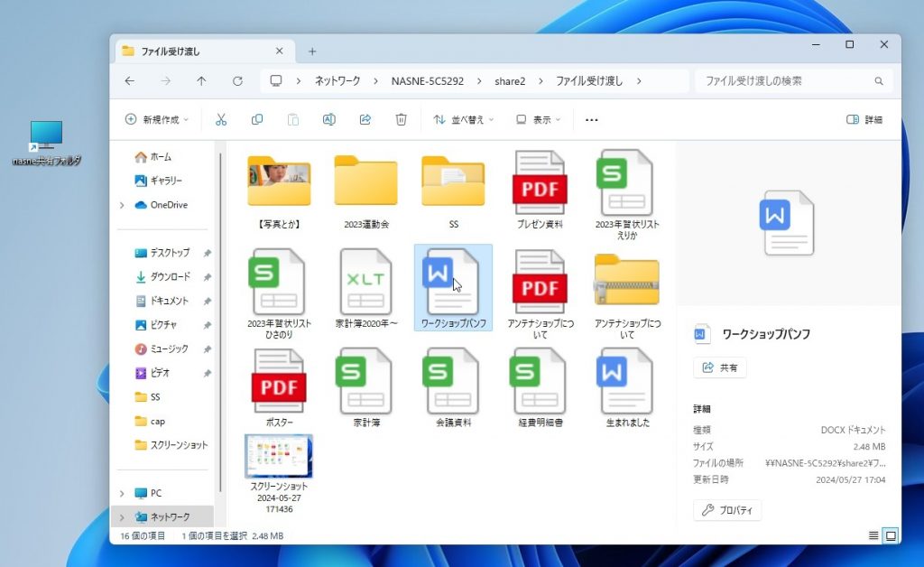Open ダウンロード quick access item
Viewport: 924px width, 567px height.
click(x=162, y=276)
